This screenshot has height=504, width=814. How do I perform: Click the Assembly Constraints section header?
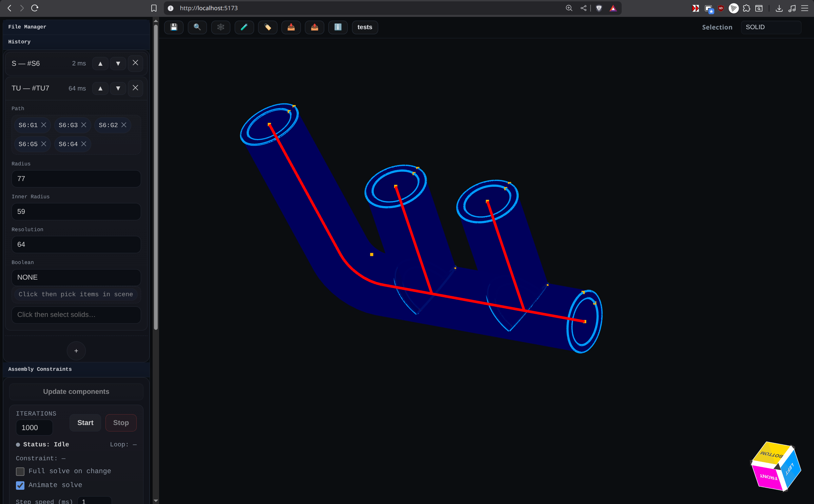coord(40,369)
